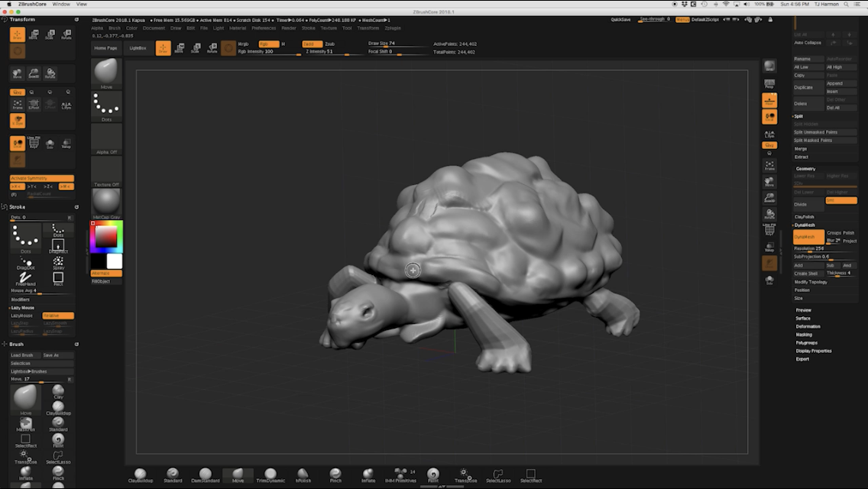Click the Persp icon on right shelf
The height and width of the screenshot is (489, 868).
pyautogui.click(x=769, y=83)
